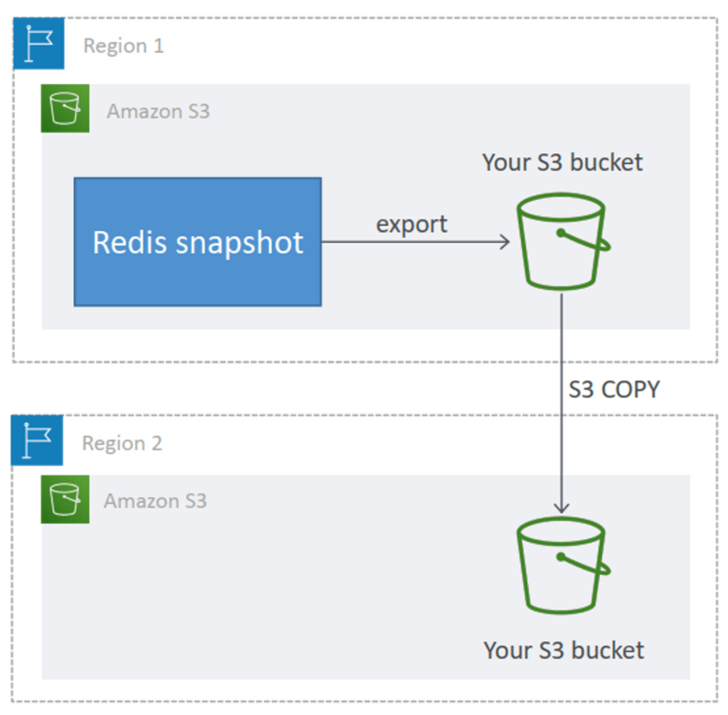Image resolution: width=728 pixels, height=715 pixels.
Task: Click the S3 bucket icon in Region 1
Action: [x=563, y=242]
